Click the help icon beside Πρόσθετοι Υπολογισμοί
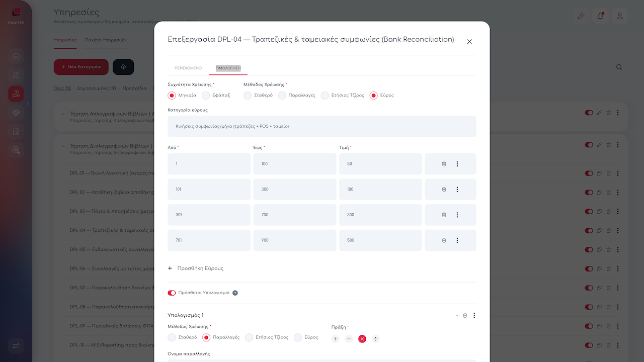Viewport: 644px width, 362px height. [235, 293]
